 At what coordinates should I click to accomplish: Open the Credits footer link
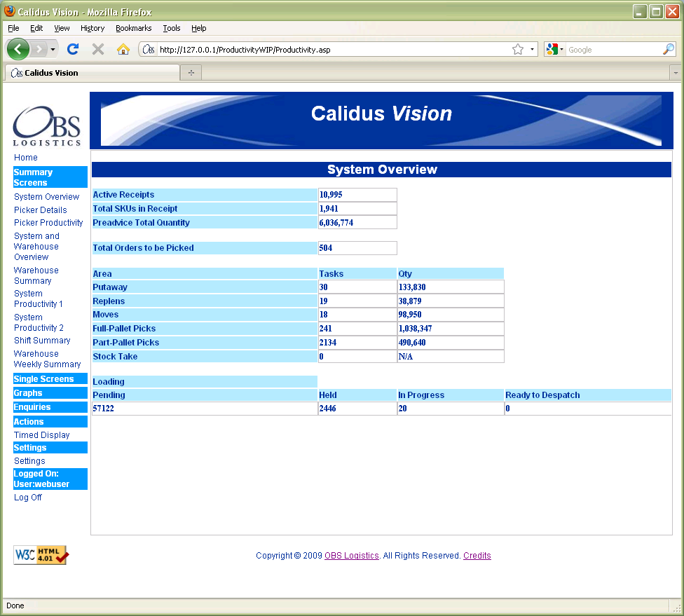click(477, 555)
